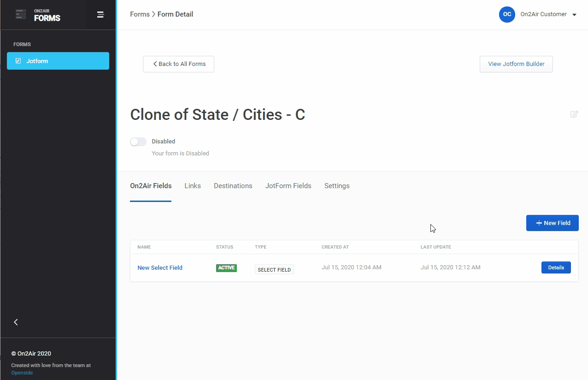
Task: Open the Jotform item in the sidebar
Action: pos(58,61)
